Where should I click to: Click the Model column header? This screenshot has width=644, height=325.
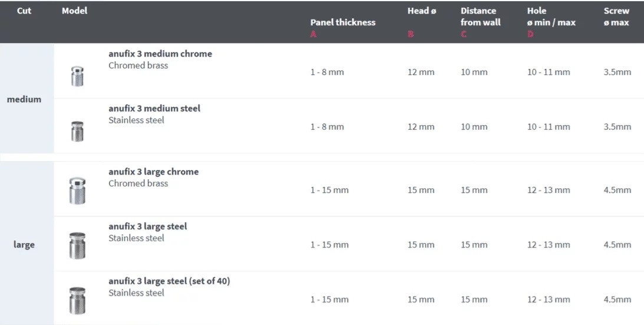[74, 11]
